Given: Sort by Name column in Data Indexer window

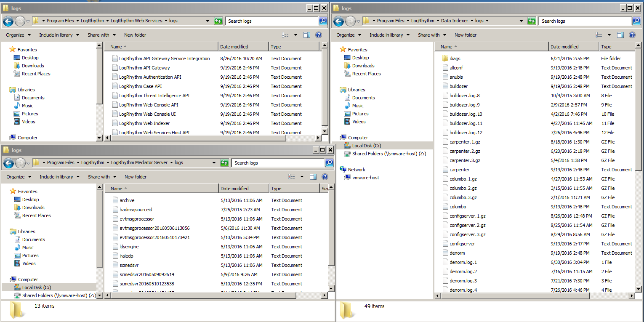Looking at the screenshot, I should click(x=492, y=47).
